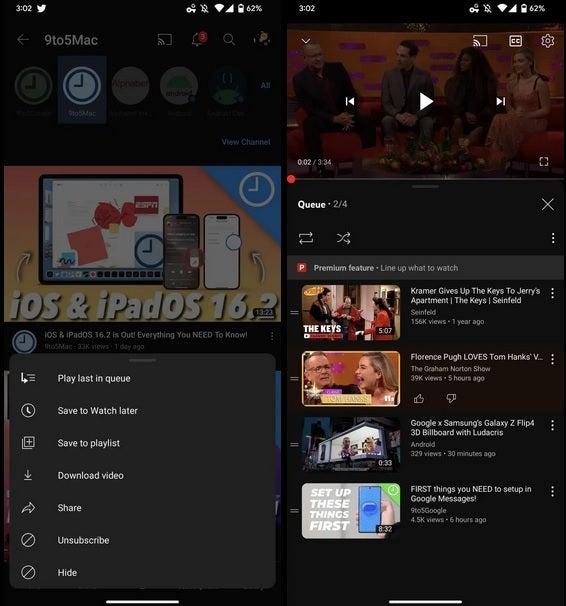
Task: Dislike the Florence Pugh video
Action: coord(451,398)
